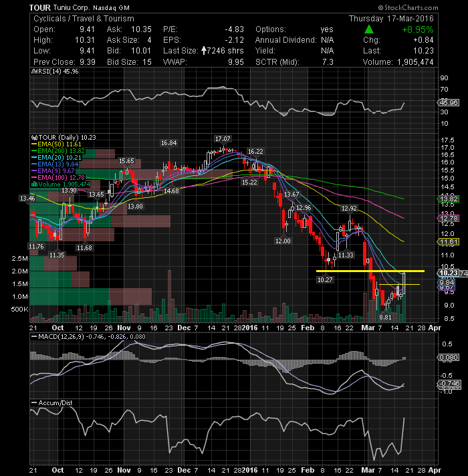This screenshot has height=476, width=468.
Task: Click the MACD histogram value tag 0.080
Action: coord(448,357)
